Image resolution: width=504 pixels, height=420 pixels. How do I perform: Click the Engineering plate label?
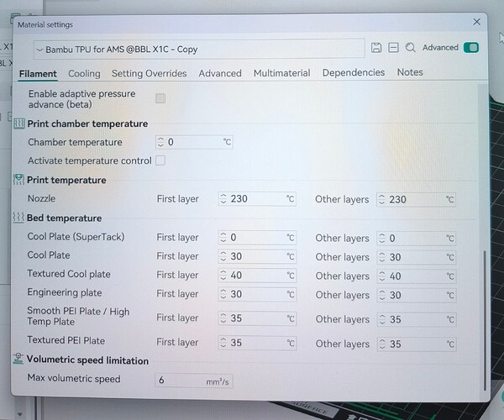pyautogui.click(x=65, y=292)
